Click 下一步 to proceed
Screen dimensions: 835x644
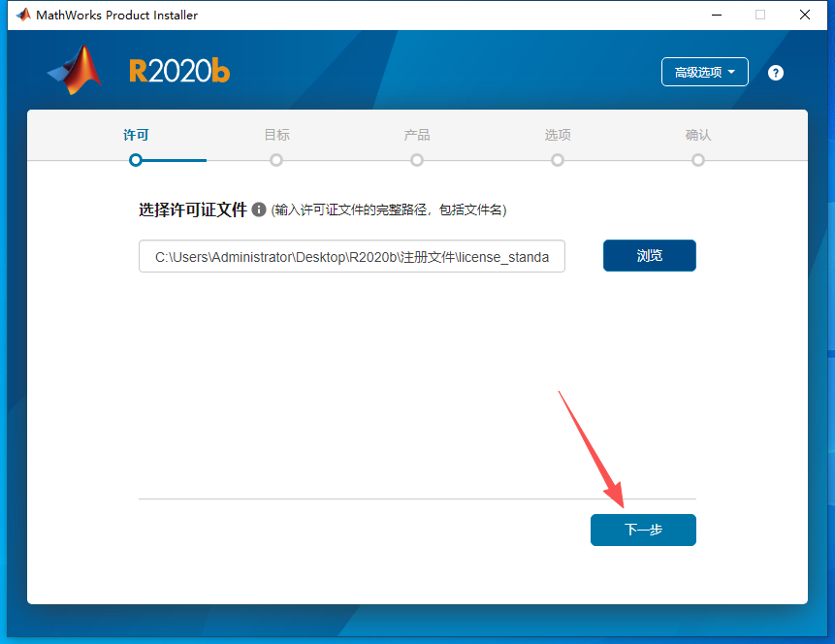tap(643, 530)
